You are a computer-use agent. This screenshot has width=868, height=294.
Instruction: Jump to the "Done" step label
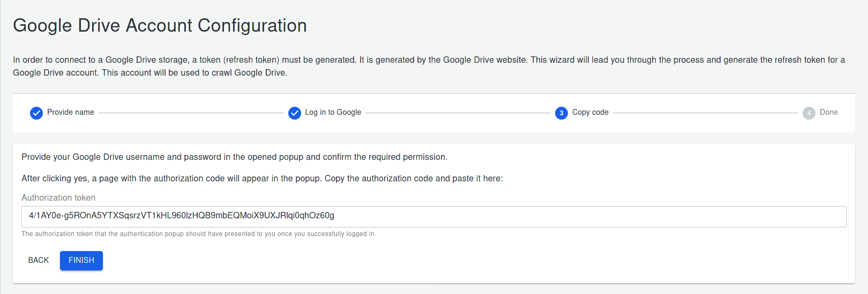click(x=829, y=112)
